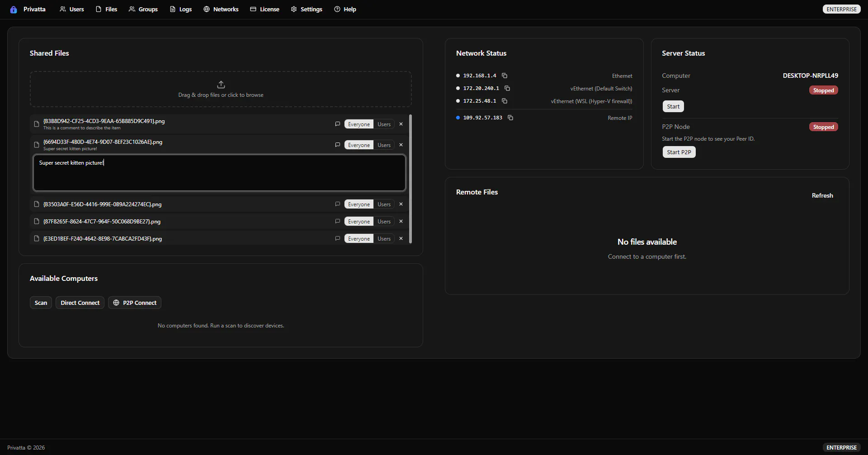868x455 pixels.
Task: Click file icon of {87F8265F row
Action: pyautogui.click(x=37, y=221)
